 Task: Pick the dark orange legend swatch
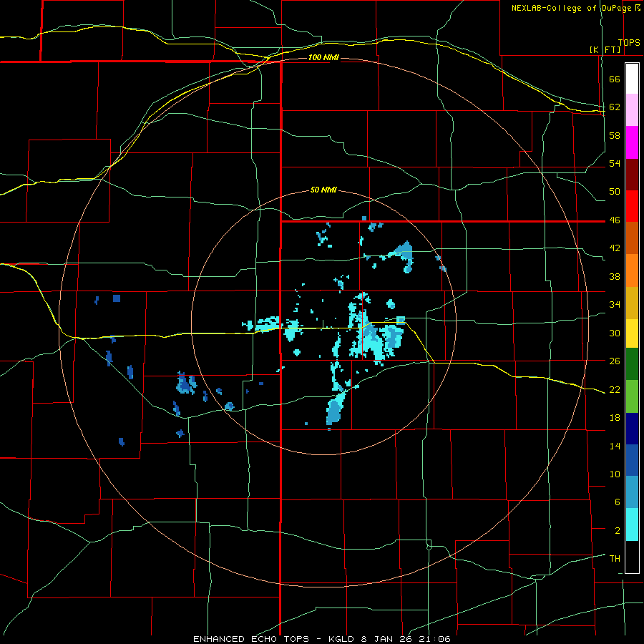(x=632, y=238)
